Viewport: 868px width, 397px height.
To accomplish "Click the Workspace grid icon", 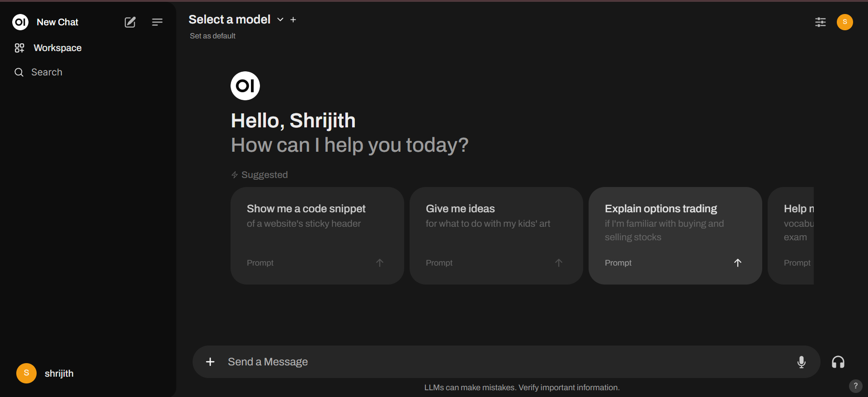I will (x=19, y=48).
